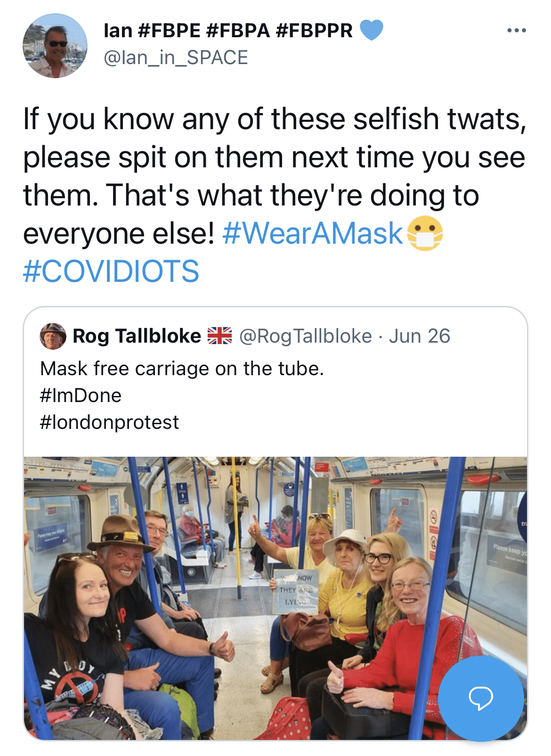Click the UK flag next to Rog Tallbloke

coord(220,336)
